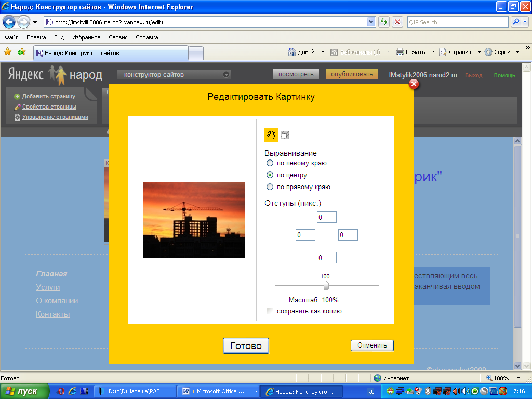Click the Bluetooth tray icon
The width and height of the screenshot is (532, 399).
point(428,392)
